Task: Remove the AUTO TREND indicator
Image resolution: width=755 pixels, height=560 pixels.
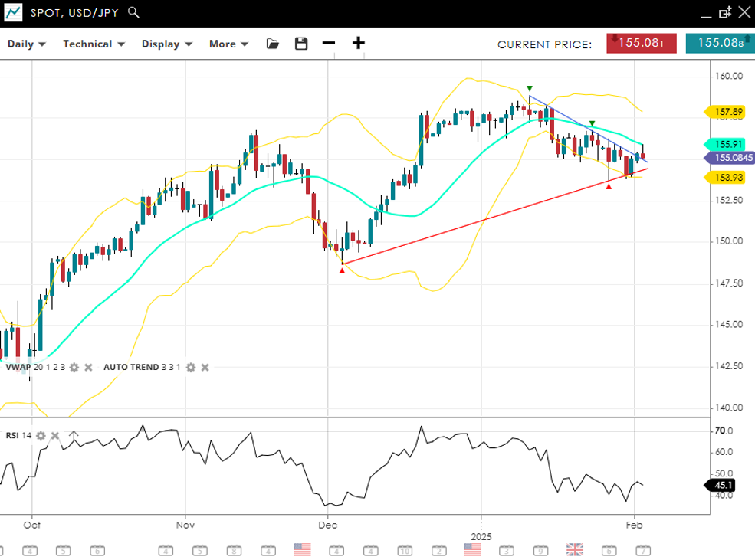Action: [x=205, y=368]
